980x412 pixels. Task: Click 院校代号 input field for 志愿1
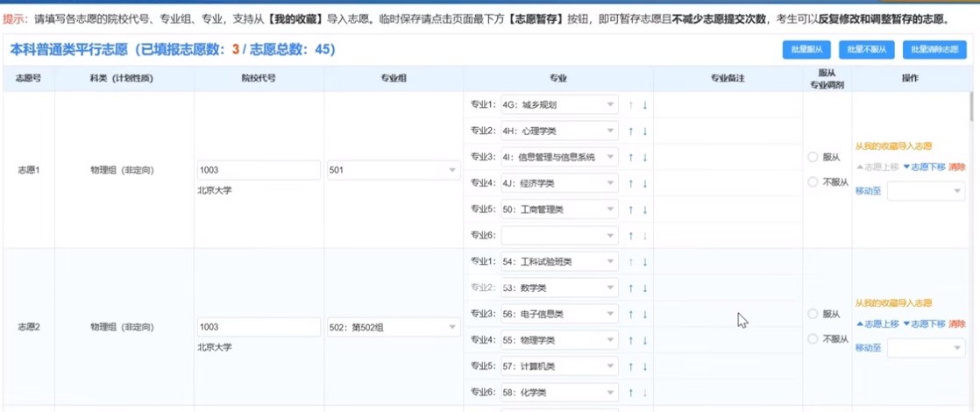pos(259,170)
